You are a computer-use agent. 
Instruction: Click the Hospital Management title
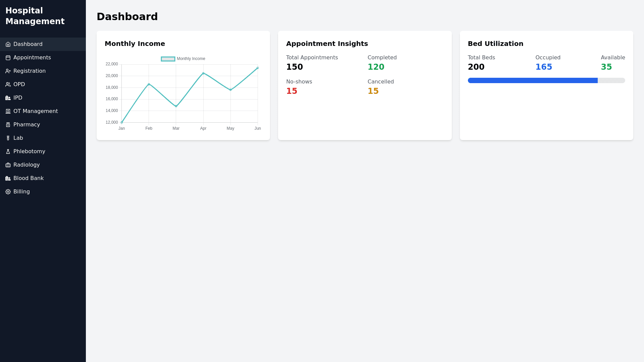[35, 16]
